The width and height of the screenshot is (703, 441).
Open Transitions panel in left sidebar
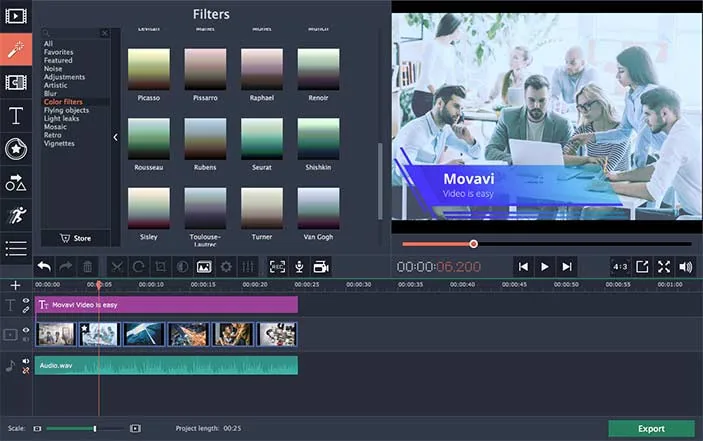(16, 82)
